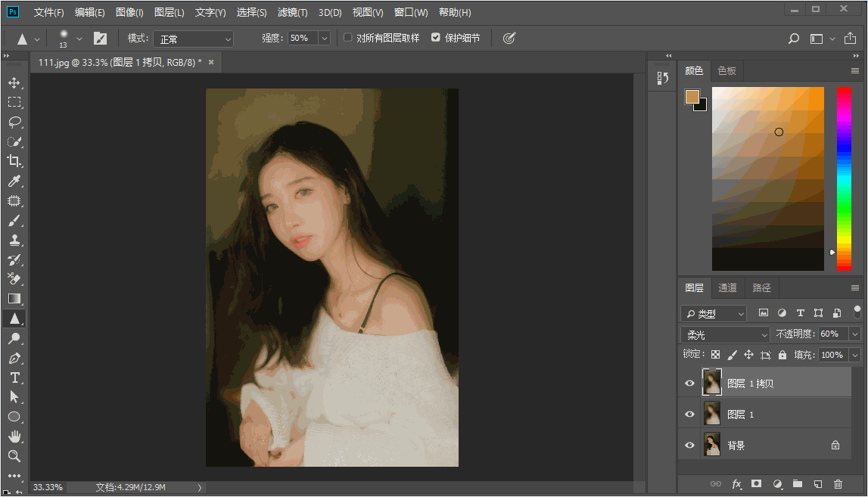
Task: Click the add layer style fx icon
Action: click(736, 483)
